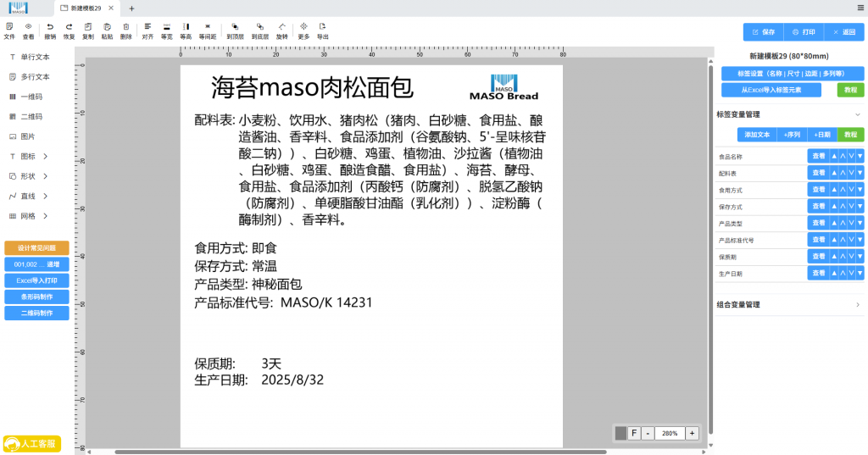Click 从Excel导入标签元素 button
Image resolution: width=868 pixels, height=455 pixels.
coord(771,90)
